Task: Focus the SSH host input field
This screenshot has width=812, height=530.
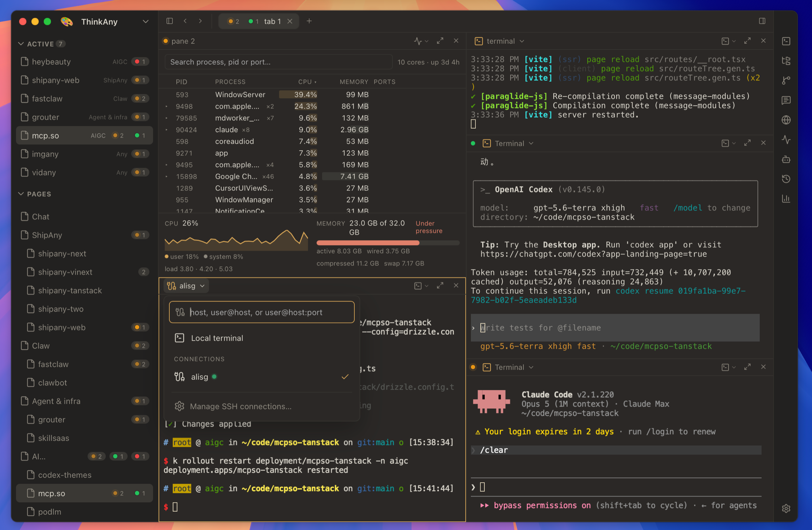Action: point(262,312)
